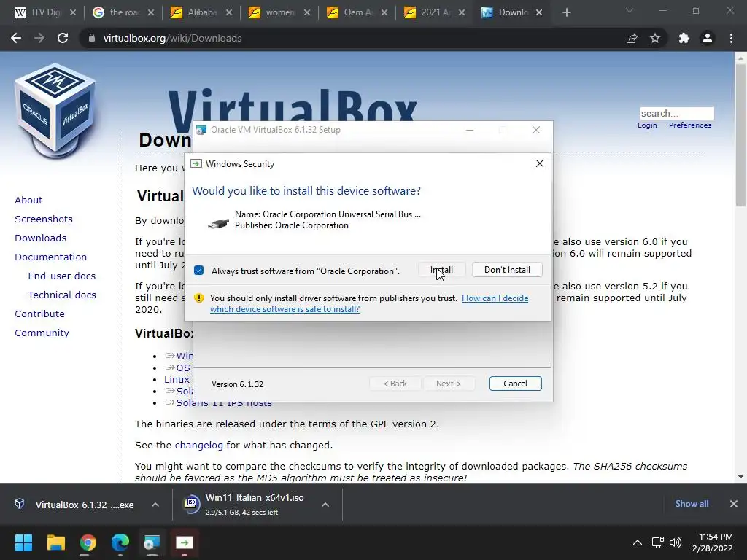The image size is (747, 560).
Task: Close the Alibaba tab
Action: click(x=229, y=13)
